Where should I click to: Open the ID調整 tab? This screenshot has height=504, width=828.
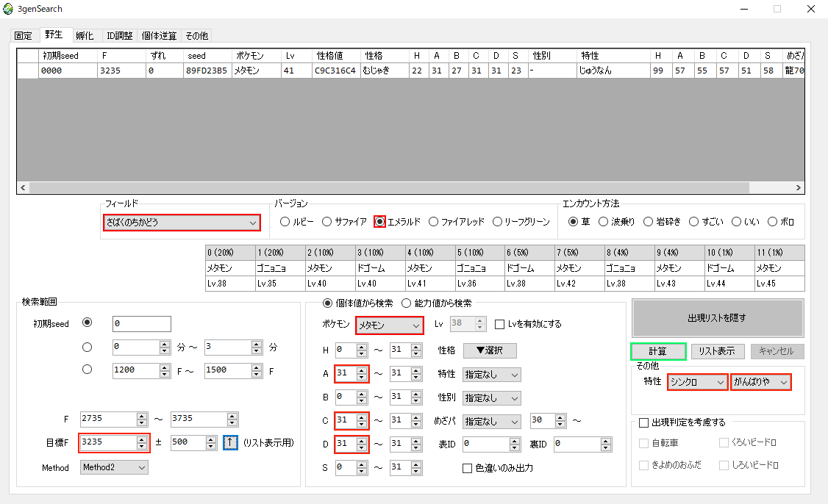119,35
